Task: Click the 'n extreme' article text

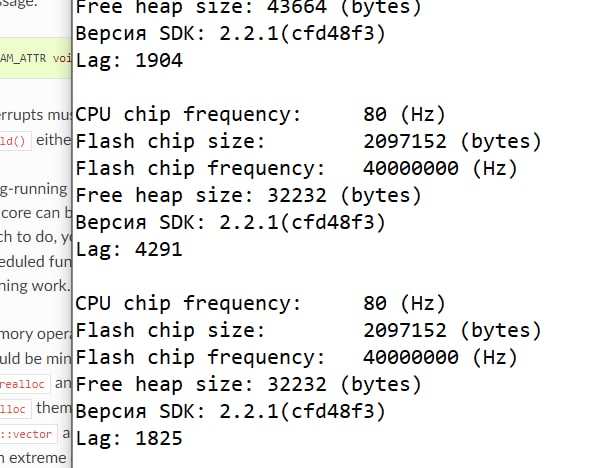Action: click(34, 457)
